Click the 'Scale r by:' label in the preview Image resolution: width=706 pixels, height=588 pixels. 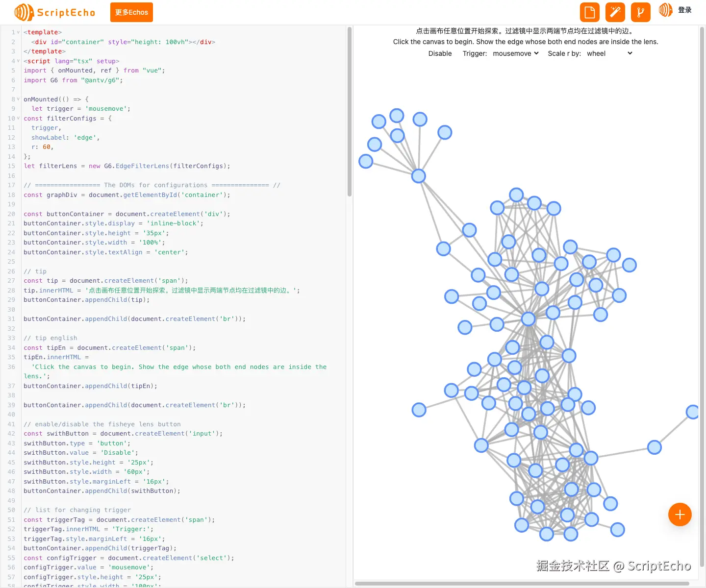click(x=564, y=53)
